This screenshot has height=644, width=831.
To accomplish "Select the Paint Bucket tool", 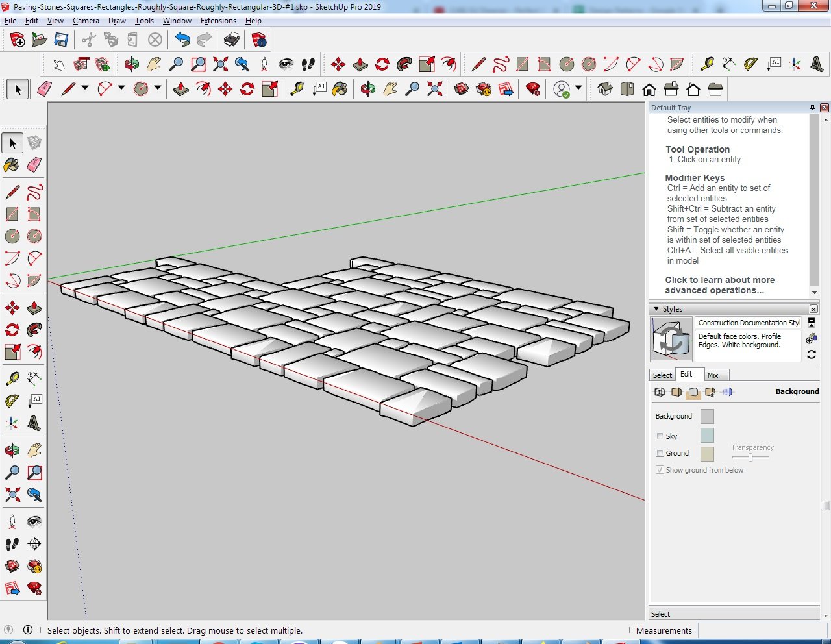I will [x=340, y=89].
